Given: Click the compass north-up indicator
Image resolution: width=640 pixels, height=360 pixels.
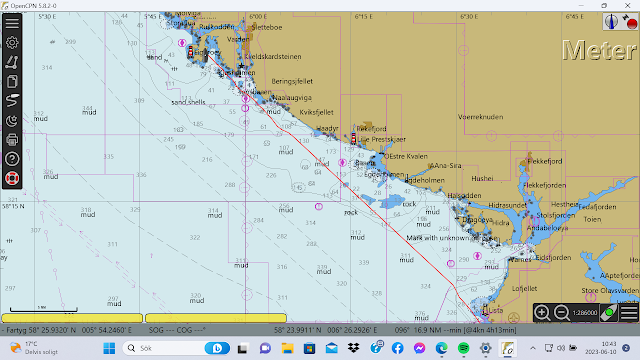Looking at the screenshot, I should 611,22.
